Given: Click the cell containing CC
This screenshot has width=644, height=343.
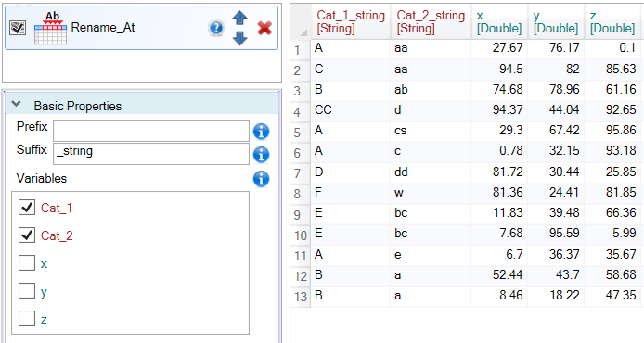Looking at the screenshot, I should 351,110.
